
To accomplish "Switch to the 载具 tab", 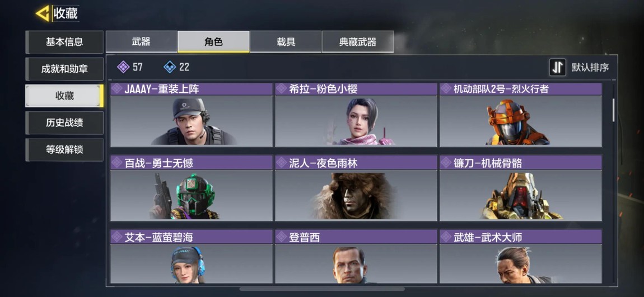I will (286, 41).
